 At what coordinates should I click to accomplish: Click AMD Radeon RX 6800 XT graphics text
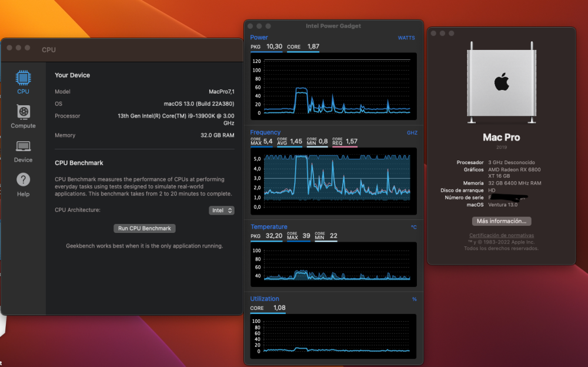(514, 172)
